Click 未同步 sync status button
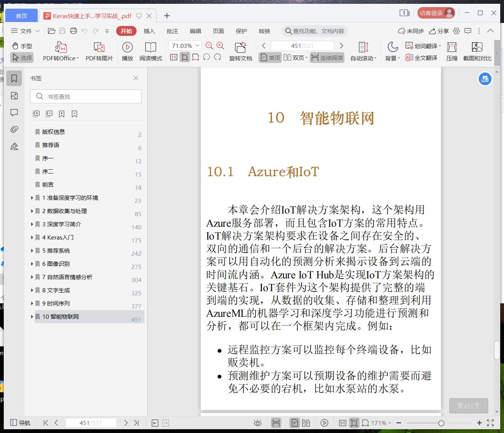This screenshot has height=433, width=504. point(411,31)
